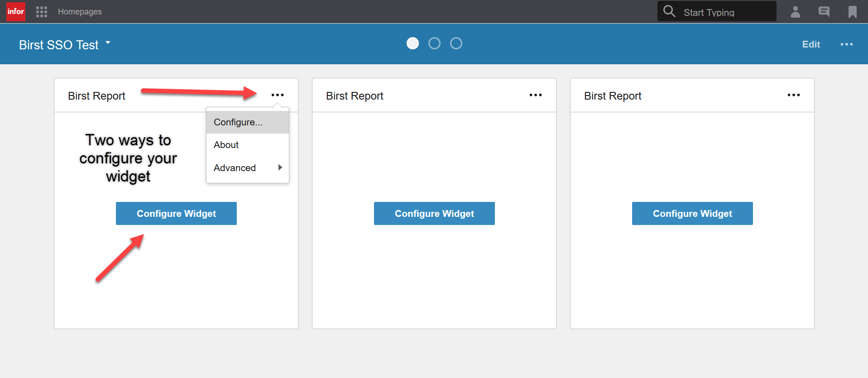
Task: Click the search magnifier icon
Action: (x=669, y=11)
